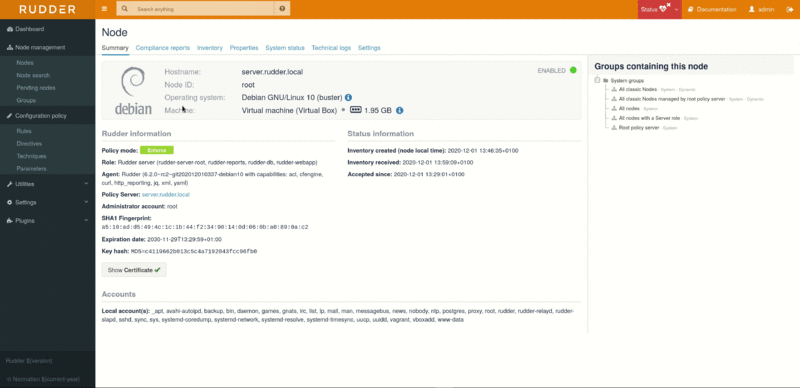Open Nodes in the sidebar
Image resolution: width=800 pixels, height=388 pixels.
pos(24,63)
